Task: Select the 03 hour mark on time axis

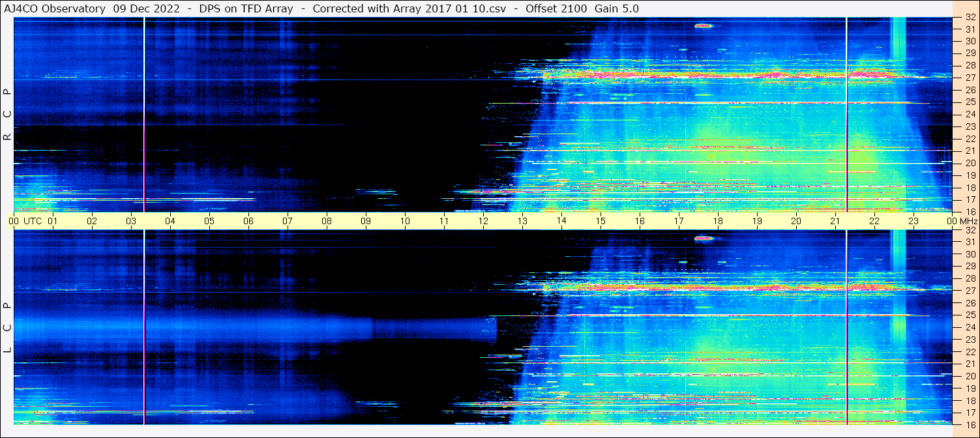Action: 131,221
